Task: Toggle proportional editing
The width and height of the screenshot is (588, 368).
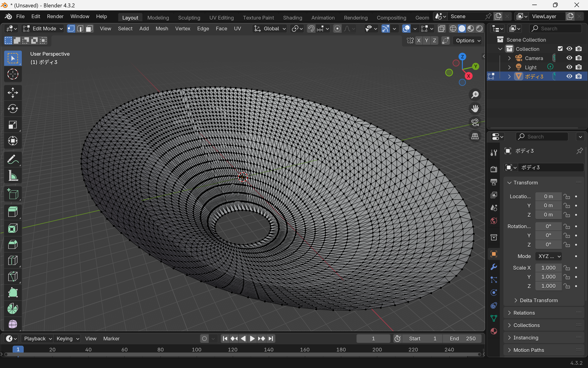Action: point(337,29)
